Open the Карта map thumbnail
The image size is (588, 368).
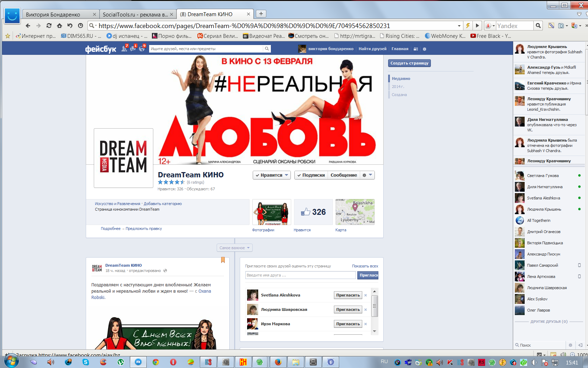[x=355, y=212]
